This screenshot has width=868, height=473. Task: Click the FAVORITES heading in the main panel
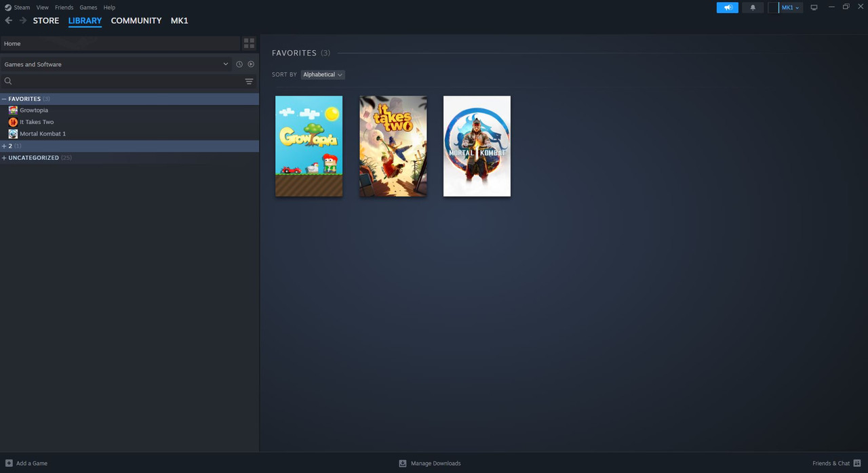(294, 53)
